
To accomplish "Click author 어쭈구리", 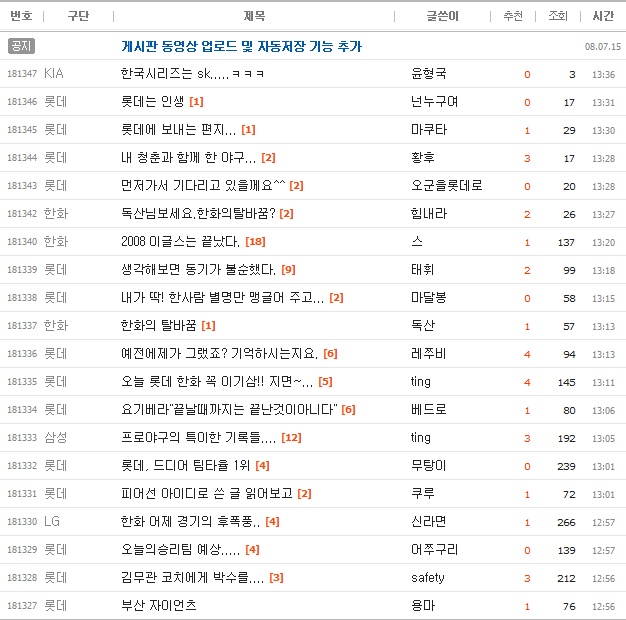I will coord(434,549).
